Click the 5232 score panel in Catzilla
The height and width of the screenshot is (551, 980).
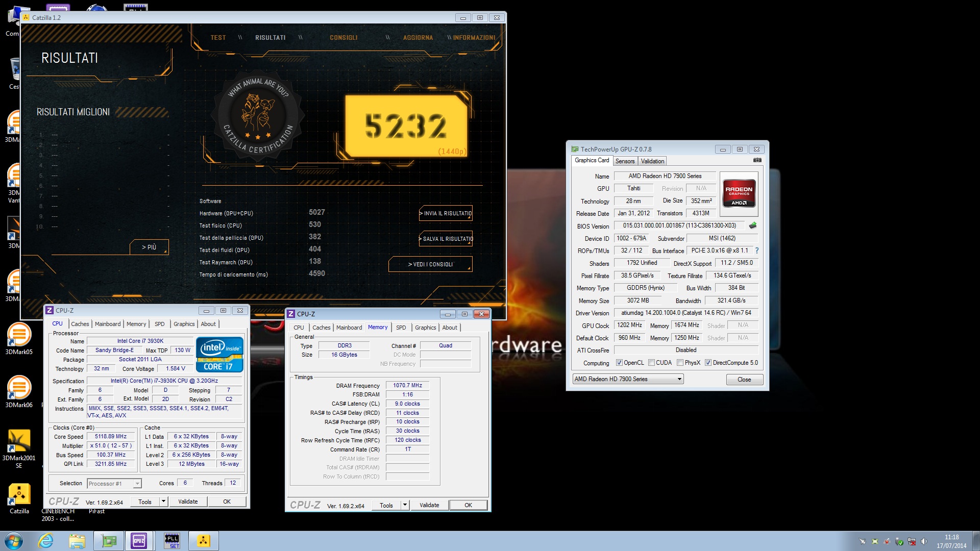[406, 126]
